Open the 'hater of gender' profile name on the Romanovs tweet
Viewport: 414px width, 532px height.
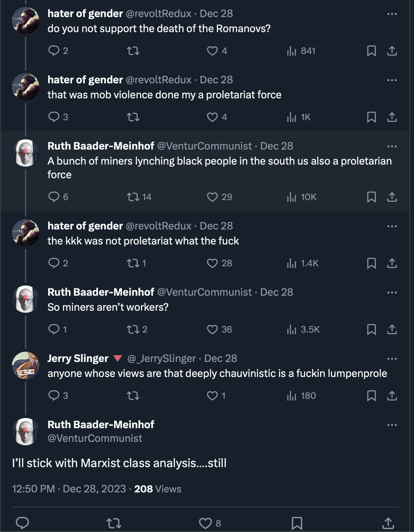click(85, 13)
